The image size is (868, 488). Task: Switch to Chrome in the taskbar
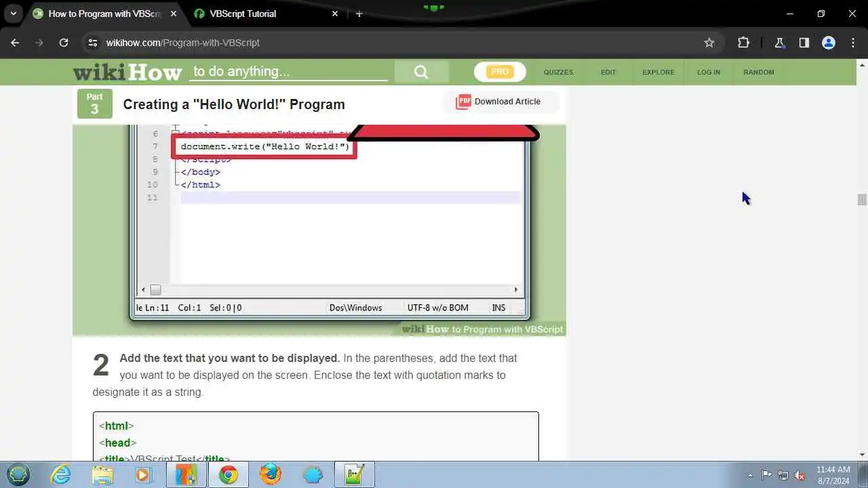click(x=228, y=474)
